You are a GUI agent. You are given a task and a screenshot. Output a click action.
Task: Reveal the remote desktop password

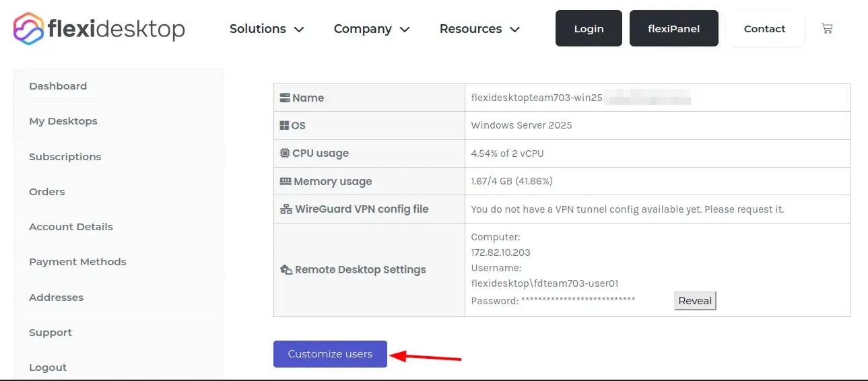tap(695, 300)
